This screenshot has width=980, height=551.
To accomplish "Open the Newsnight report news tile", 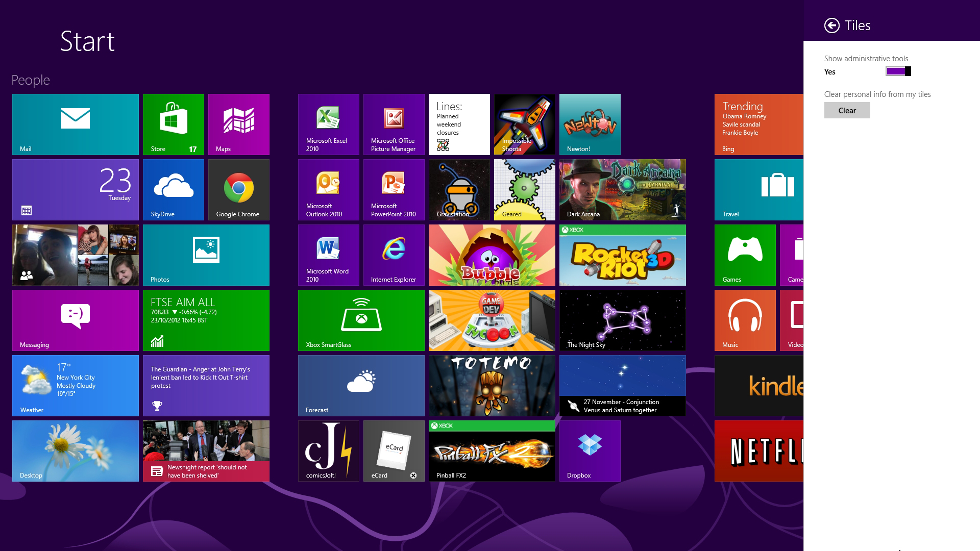I will coord(206,451).
